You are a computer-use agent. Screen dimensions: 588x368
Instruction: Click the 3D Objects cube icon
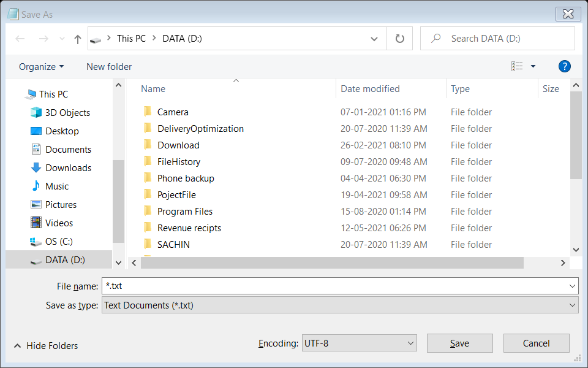click(x=36, y=113)
